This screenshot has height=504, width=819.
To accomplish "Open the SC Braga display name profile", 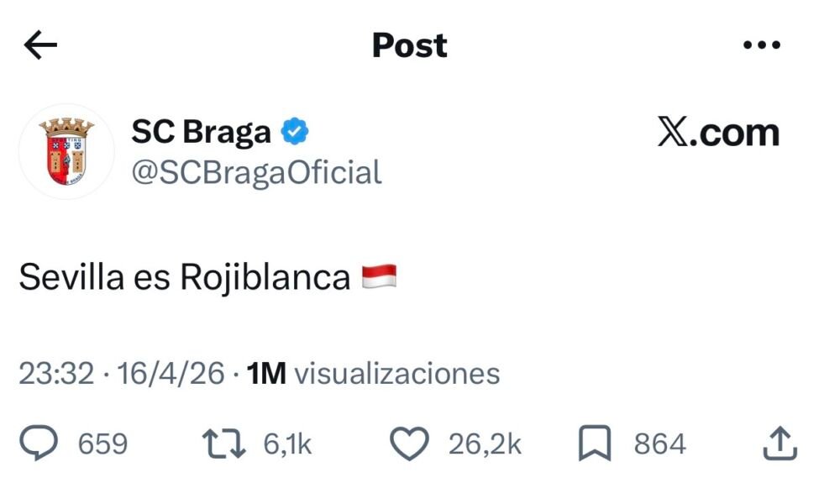I will [201, 132].
